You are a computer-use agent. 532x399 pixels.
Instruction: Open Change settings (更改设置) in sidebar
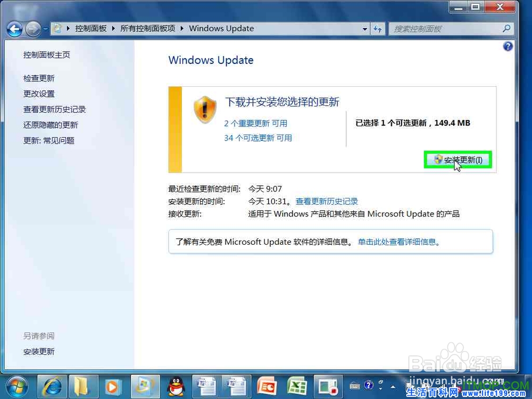click(39, 94)
